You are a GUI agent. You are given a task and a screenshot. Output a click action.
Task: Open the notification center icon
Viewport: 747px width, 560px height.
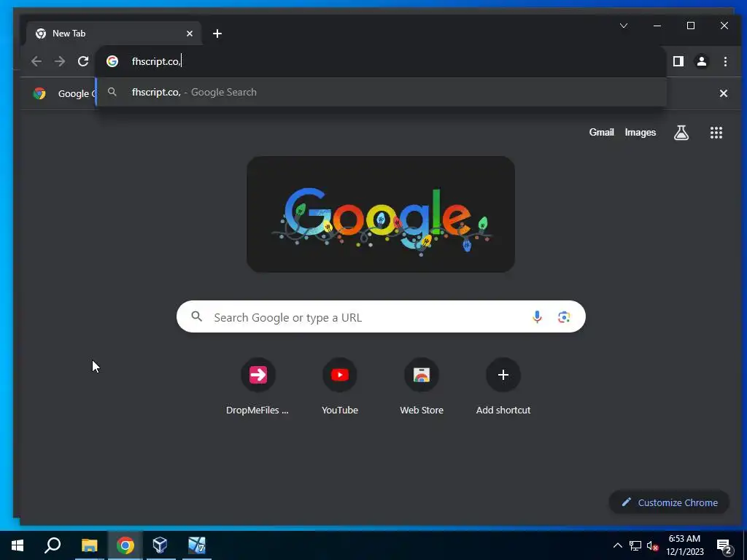[x=724, y=546]
